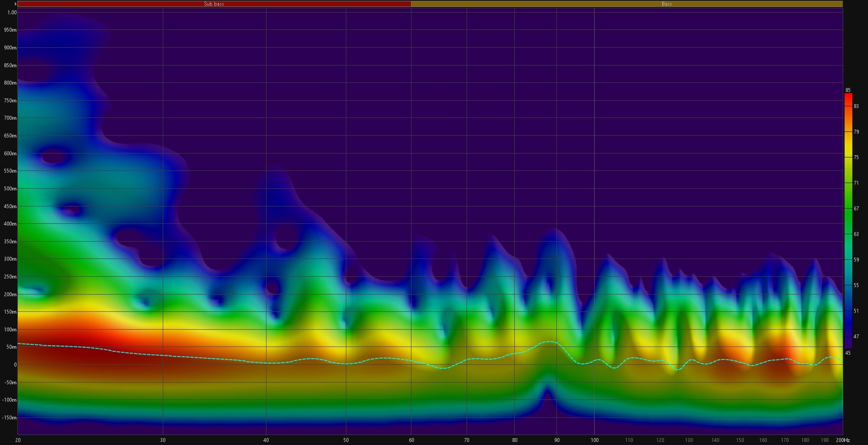Click the 30 Hz frequency axis label

(163, 440)
